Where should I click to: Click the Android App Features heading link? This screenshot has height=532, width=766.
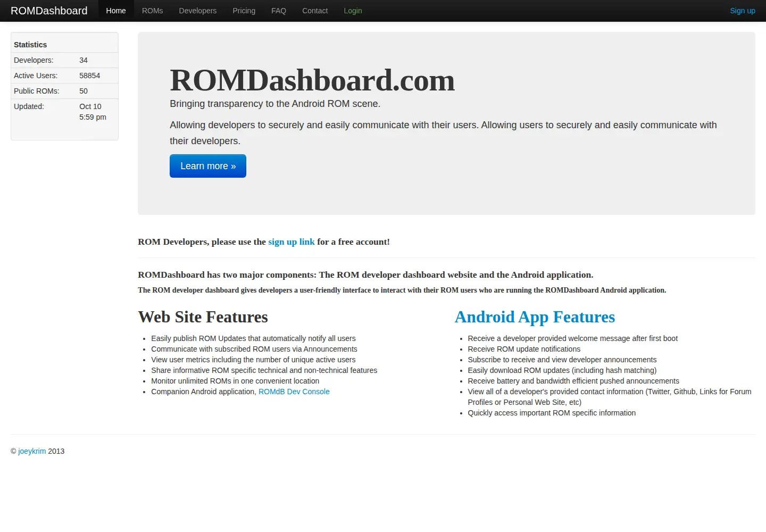[535, 317]
